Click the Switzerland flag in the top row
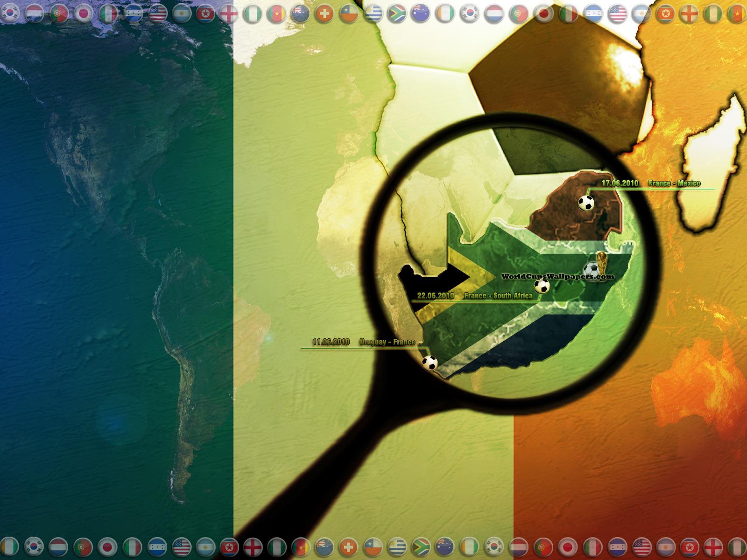 (x=324, y=14)
